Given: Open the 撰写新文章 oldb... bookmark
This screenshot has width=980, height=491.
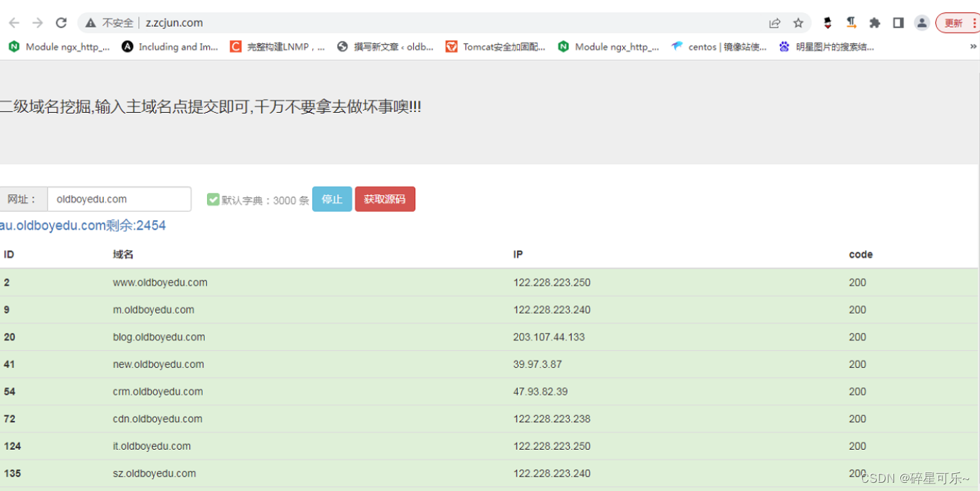Looking at the screenshot, I should tap(386, 47).
